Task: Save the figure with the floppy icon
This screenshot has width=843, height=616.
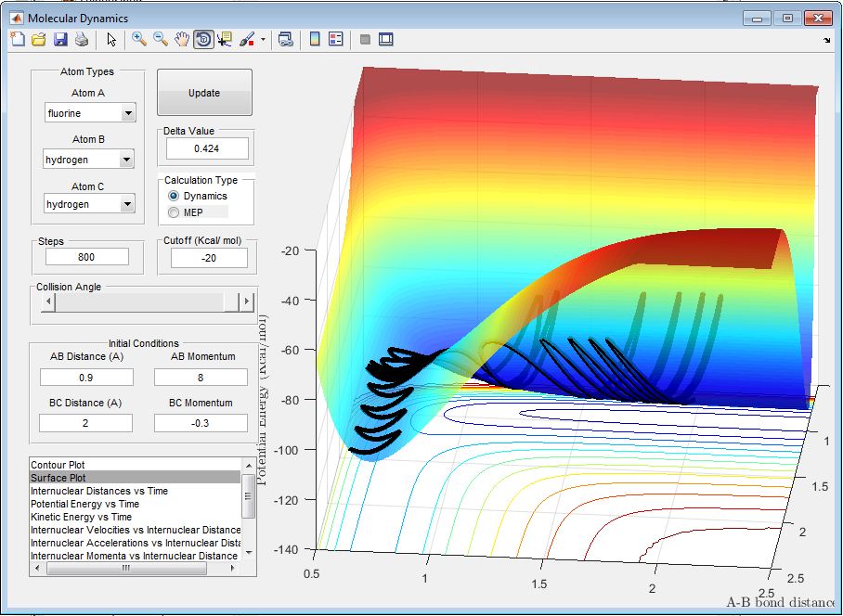Action: [x=59, y=39]
